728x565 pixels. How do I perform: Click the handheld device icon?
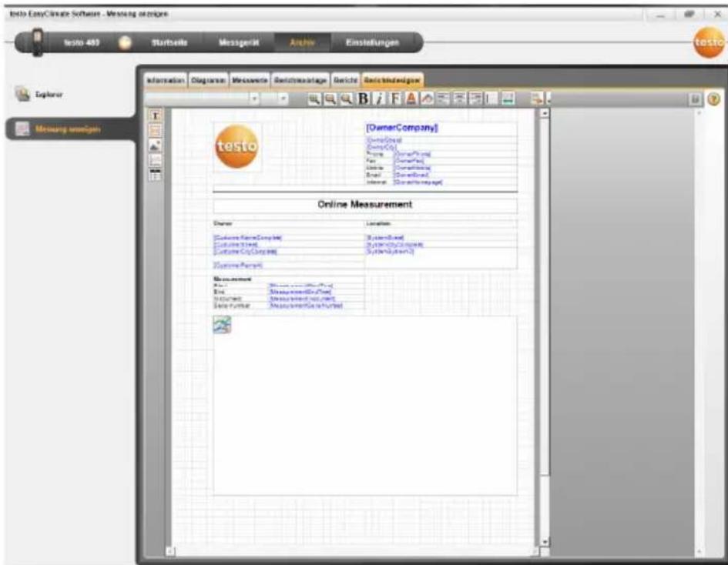tap(37, 42)
